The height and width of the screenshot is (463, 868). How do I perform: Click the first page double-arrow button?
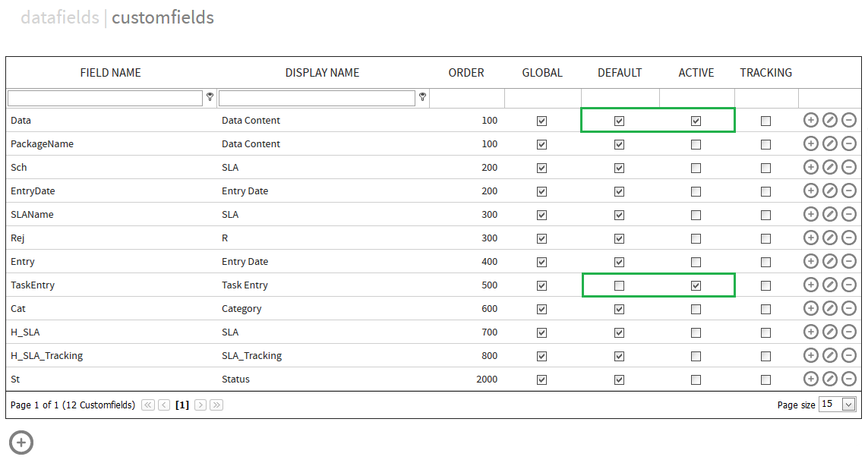point(148,405)
